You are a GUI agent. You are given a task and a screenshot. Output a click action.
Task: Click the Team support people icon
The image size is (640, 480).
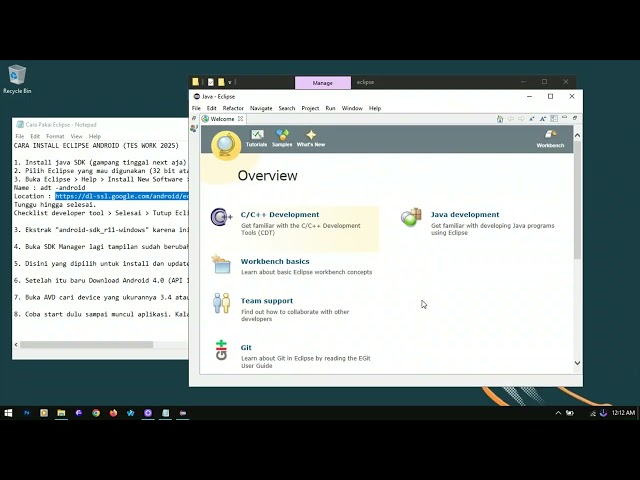221,303
